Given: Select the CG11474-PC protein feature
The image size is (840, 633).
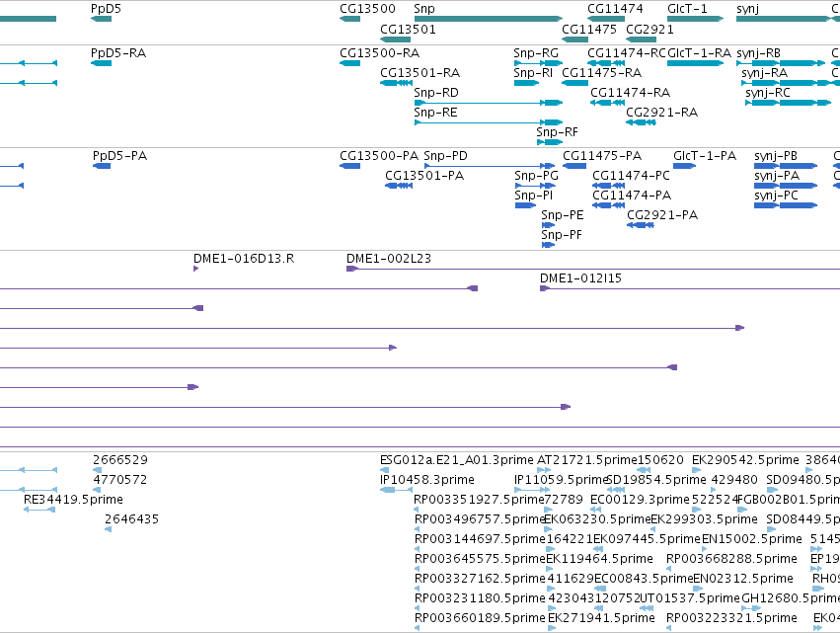Looking at the screenshot, I should (609, 186).
